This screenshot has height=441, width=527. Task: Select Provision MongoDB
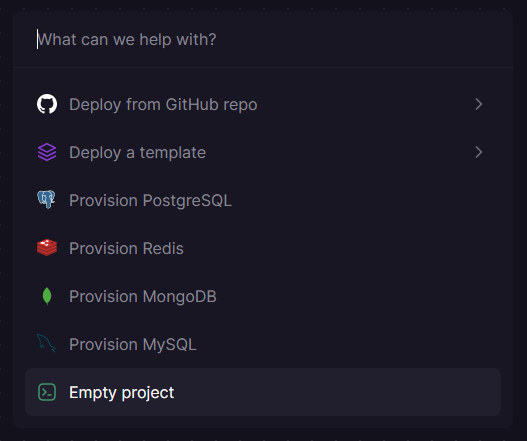pos(263,296)
